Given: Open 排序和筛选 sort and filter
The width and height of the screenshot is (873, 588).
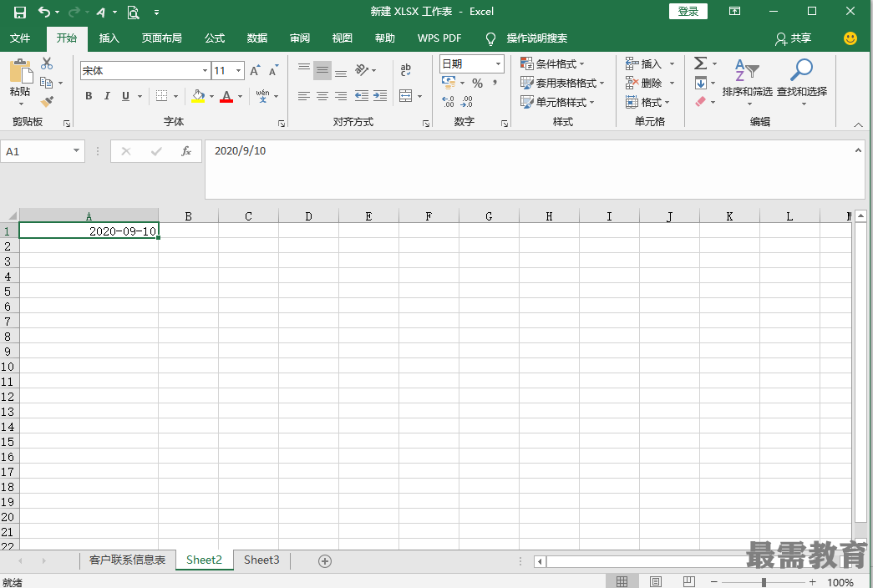Looking at the screenshot, I should [747, 83].
